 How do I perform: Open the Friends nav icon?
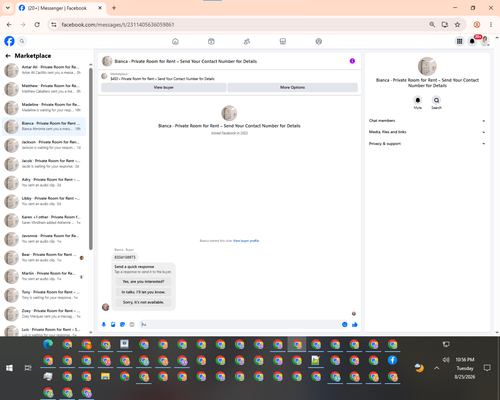point(247,41)
